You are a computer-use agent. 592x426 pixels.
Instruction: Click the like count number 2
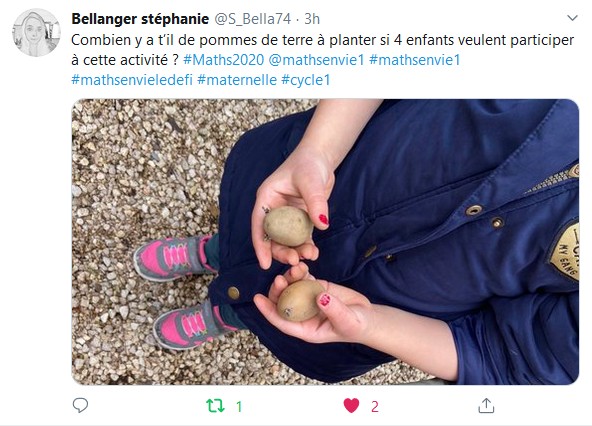(375, 407)
